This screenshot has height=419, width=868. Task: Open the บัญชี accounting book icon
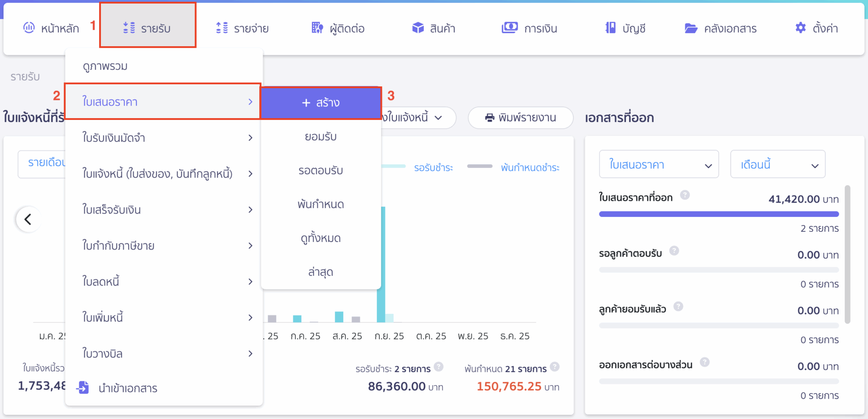(x=610, y=28)
